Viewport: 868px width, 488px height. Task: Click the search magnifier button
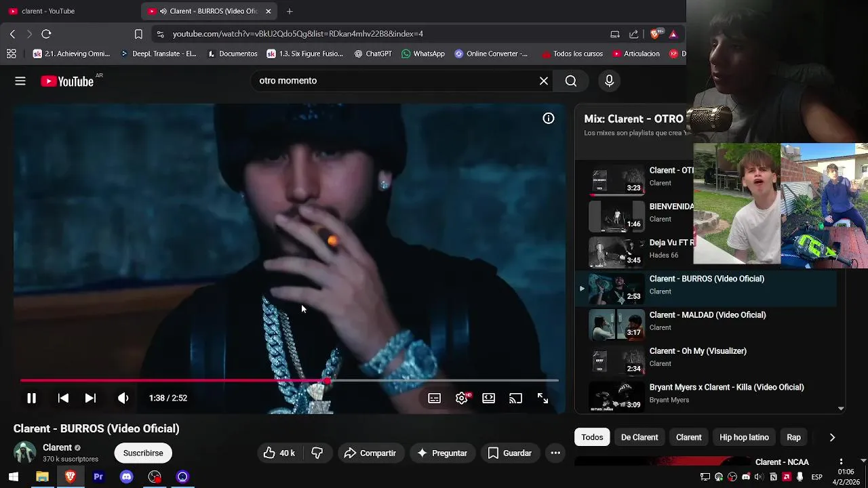[571, 81]
